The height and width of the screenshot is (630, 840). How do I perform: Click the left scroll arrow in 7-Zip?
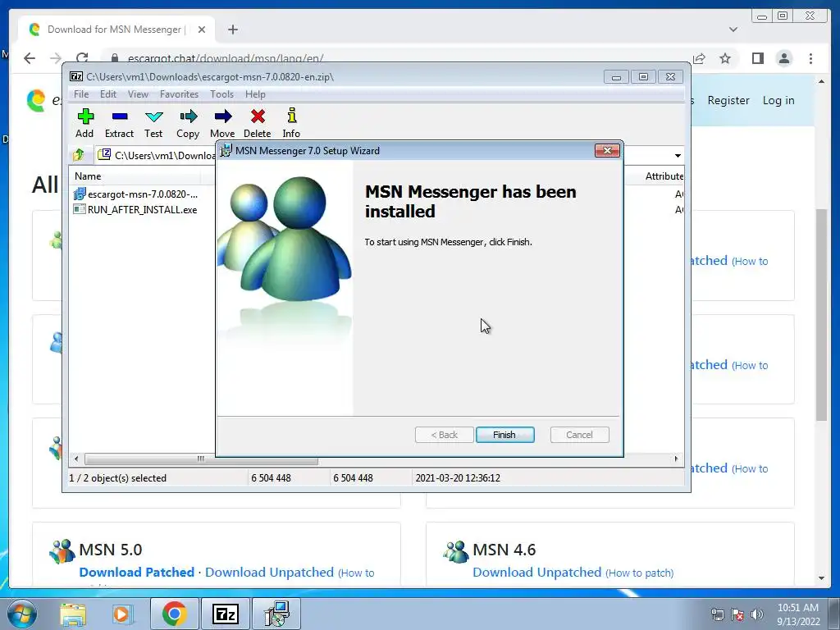click(x=76, y=459)
